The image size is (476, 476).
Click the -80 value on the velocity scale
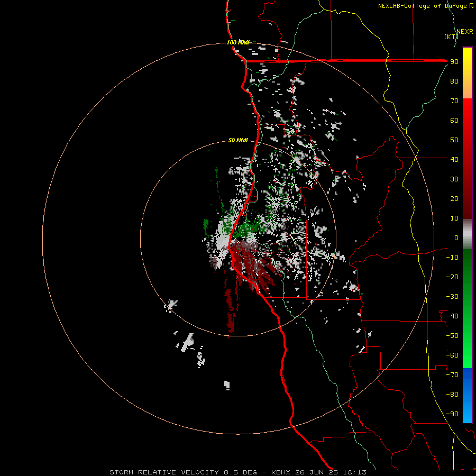click(x=452, y=395)
